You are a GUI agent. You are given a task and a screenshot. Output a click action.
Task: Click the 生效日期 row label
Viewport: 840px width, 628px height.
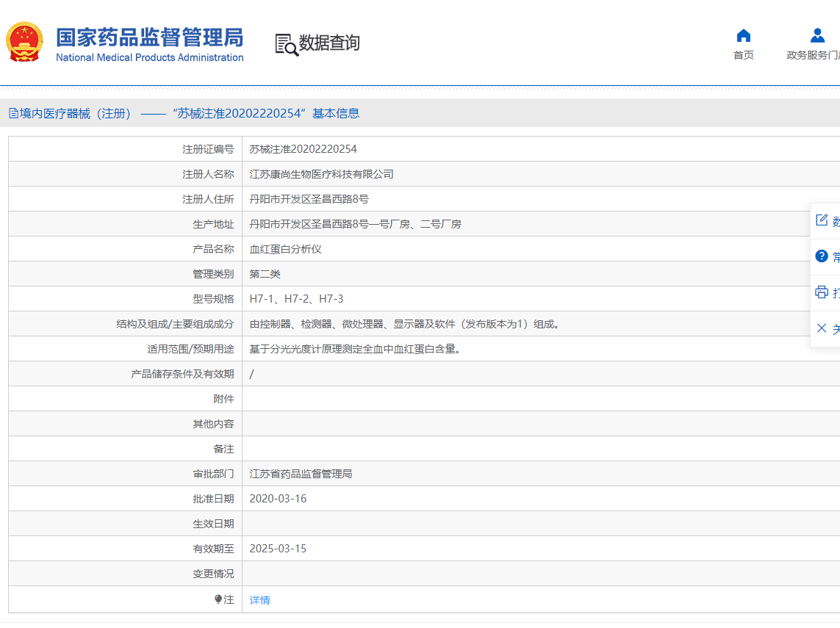[x=213, y=524]
